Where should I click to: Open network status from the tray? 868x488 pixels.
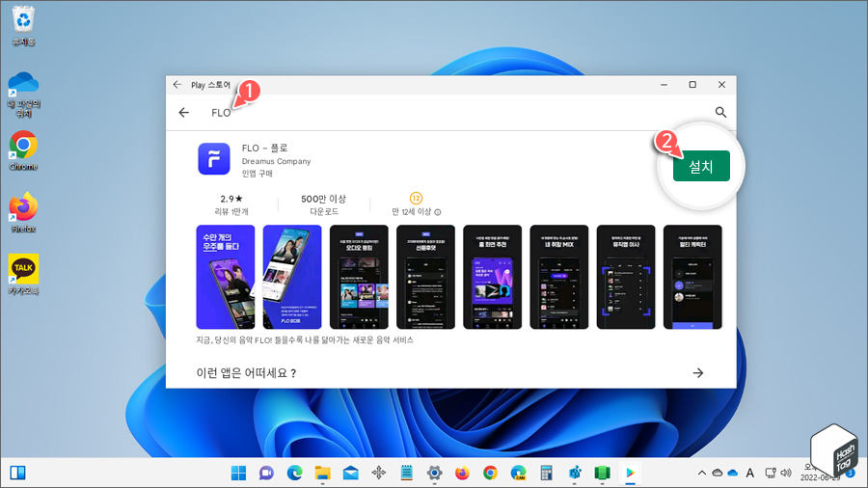pos(771,474)
